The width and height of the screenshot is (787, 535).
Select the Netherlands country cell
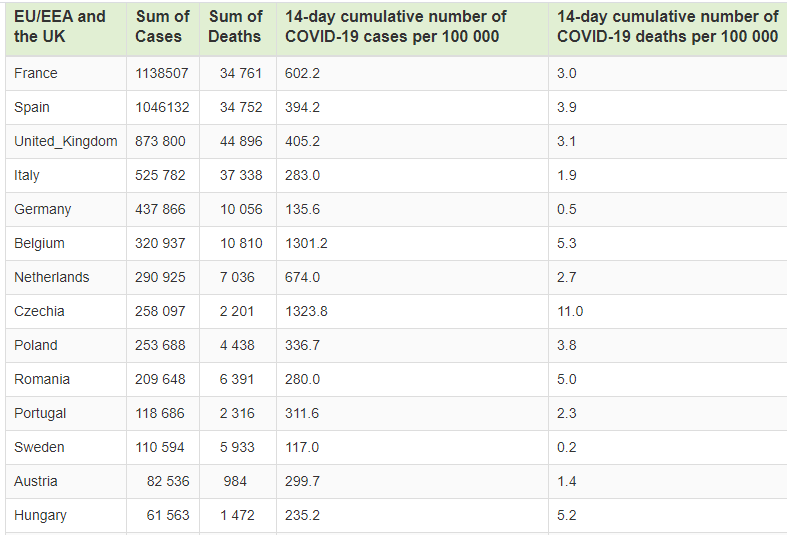(x=66, y=278)
